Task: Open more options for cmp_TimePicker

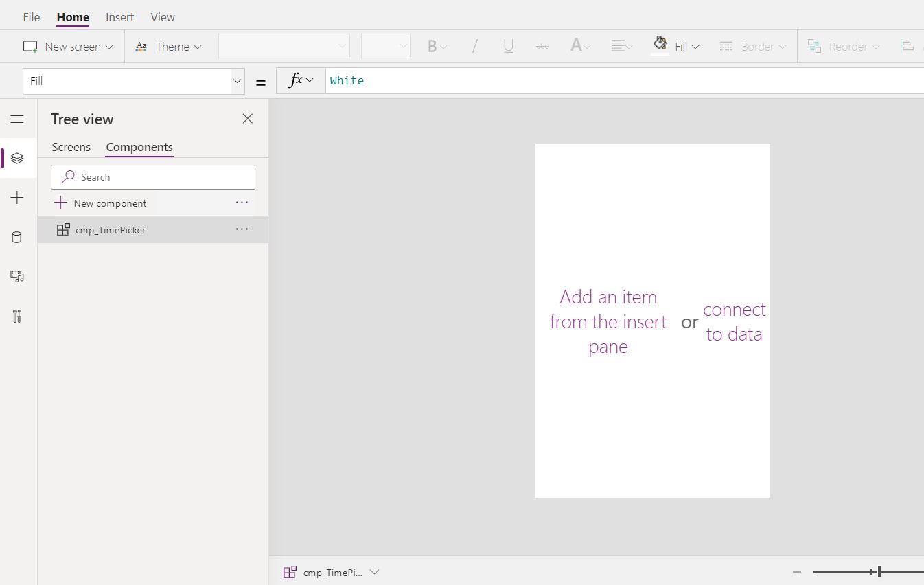Action: click(242, 229)
